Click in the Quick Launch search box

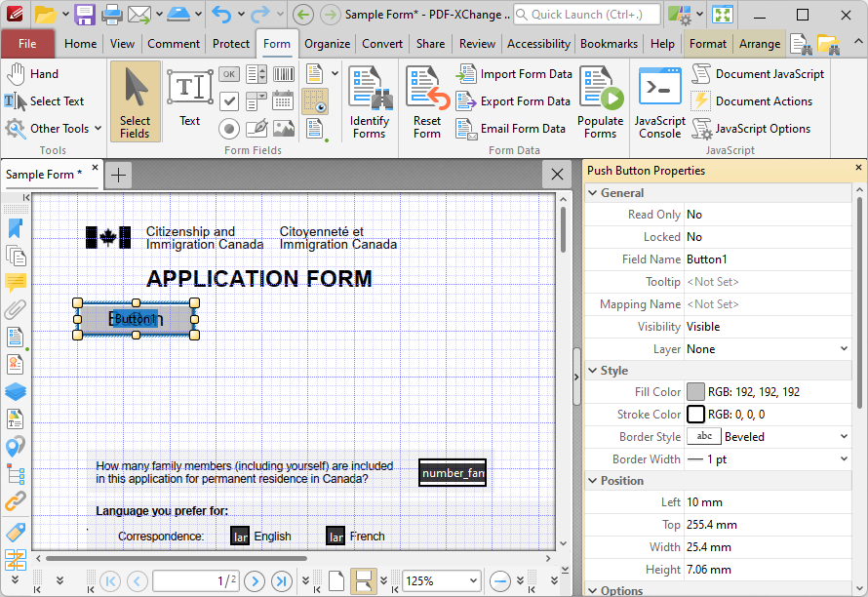pos(587,15)
